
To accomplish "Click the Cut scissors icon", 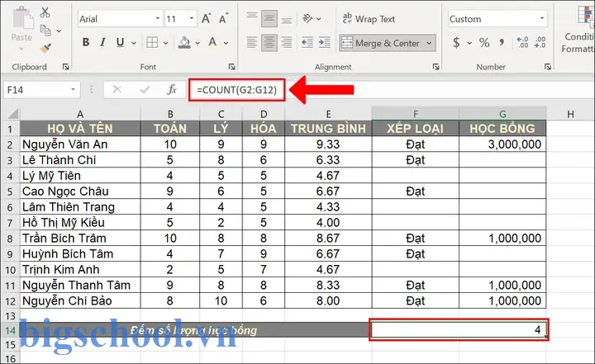I will (45, 12).
